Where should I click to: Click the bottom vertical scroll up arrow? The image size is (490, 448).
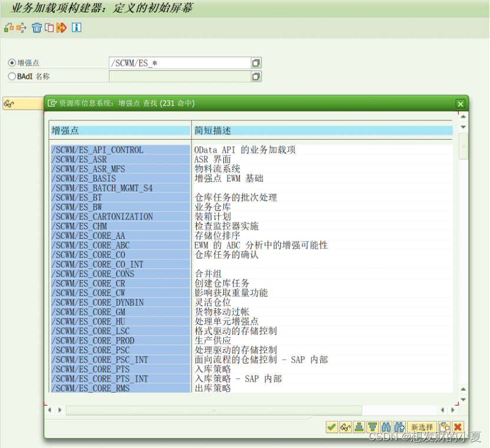[x=463, y=389]
